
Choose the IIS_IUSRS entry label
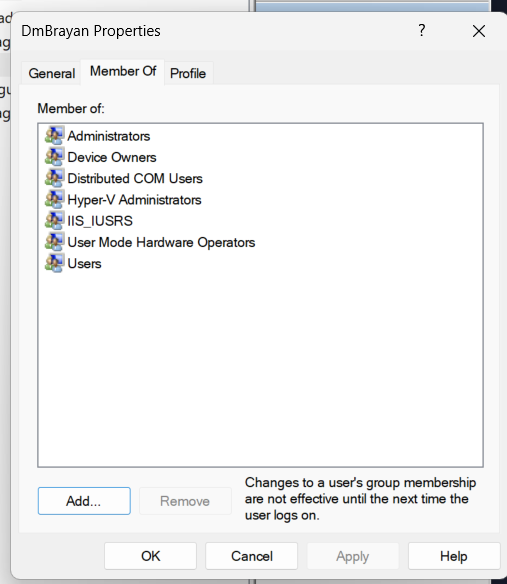click(100, 221)
